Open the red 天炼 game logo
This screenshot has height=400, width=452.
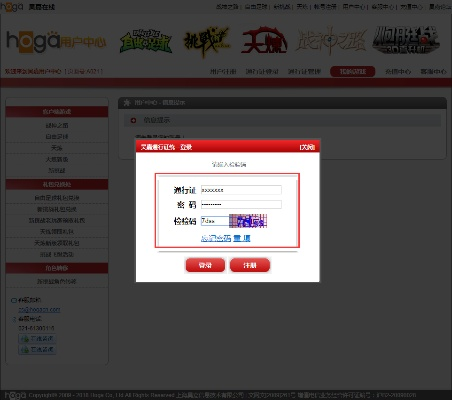coord(264,41)
